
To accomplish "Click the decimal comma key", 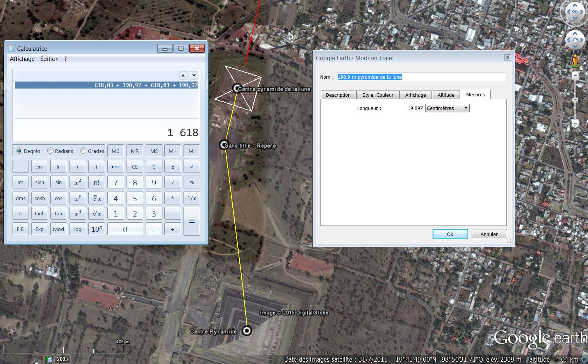I will [x=154, y=229].
